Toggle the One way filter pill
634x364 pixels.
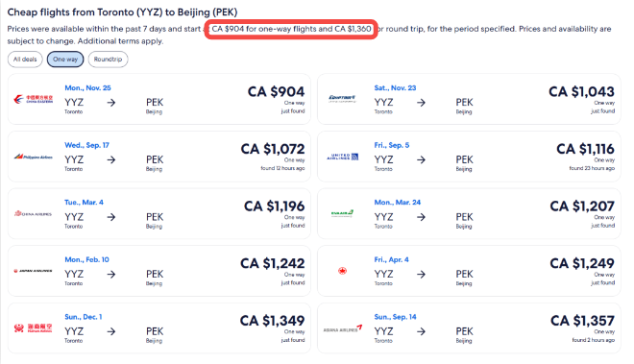point(65,60)
